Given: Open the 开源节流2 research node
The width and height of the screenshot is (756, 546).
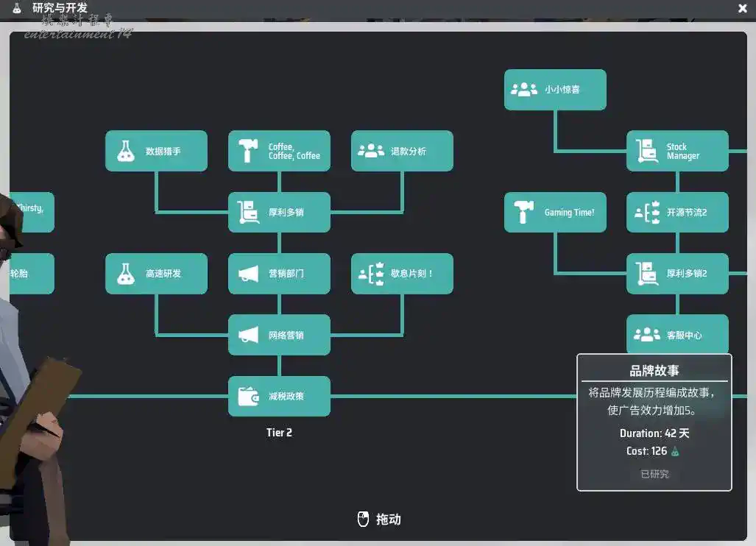Looking at the screenshot, I should coord(677,213).
